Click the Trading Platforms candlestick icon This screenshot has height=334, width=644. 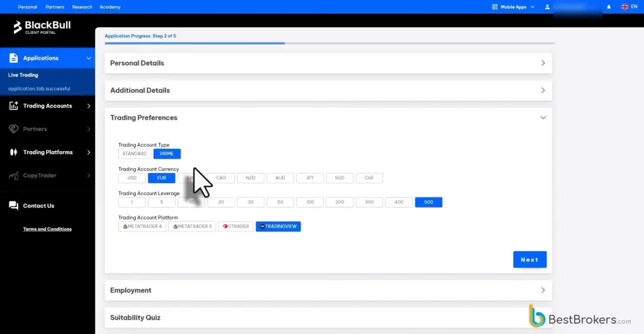coord(14,152)
